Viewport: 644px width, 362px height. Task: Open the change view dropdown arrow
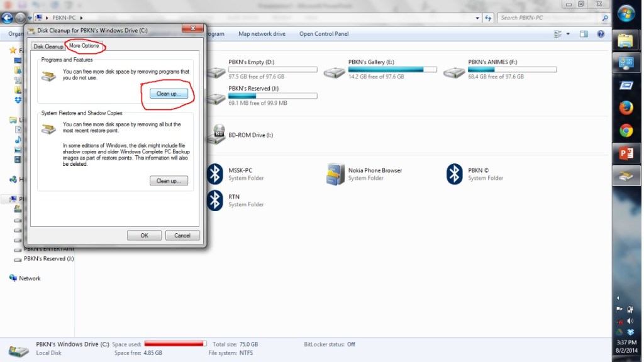pos(568,34)
